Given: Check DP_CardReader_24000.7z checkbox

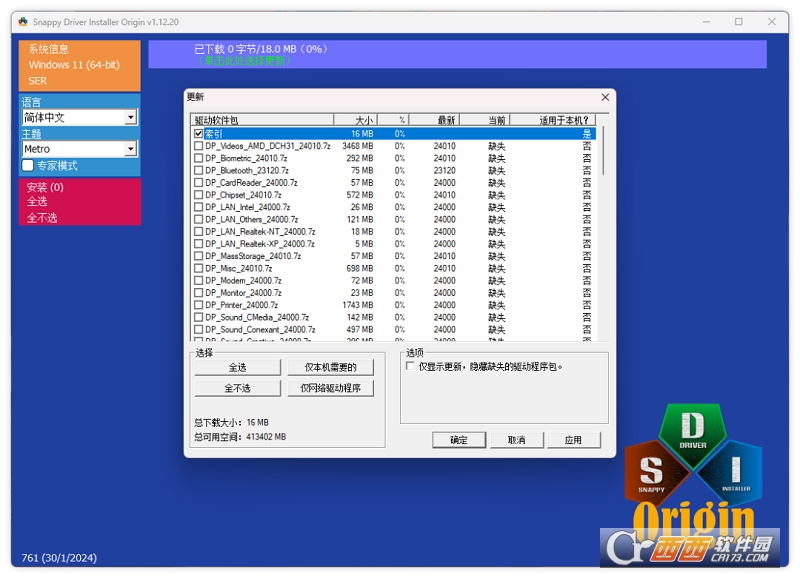Looking at the screenshot, I should 198,183.
